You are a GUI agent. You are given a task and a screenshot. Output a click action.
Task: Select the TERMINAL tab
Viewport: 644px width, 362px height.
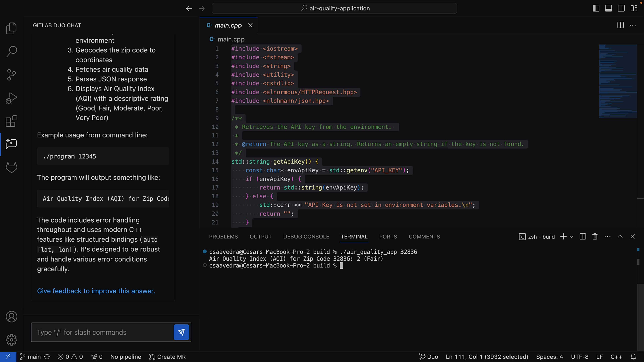pos(354,237)
